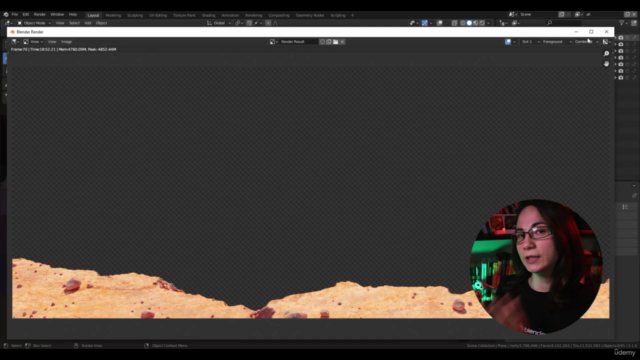
Task: Select material preview viewport shading
Action: pos(476,23)
